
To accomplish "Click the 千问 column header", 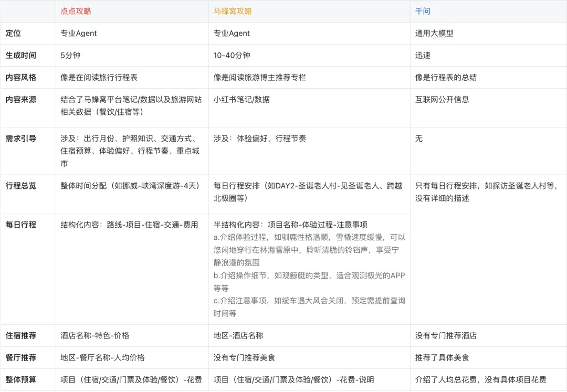I will [423, 11].
